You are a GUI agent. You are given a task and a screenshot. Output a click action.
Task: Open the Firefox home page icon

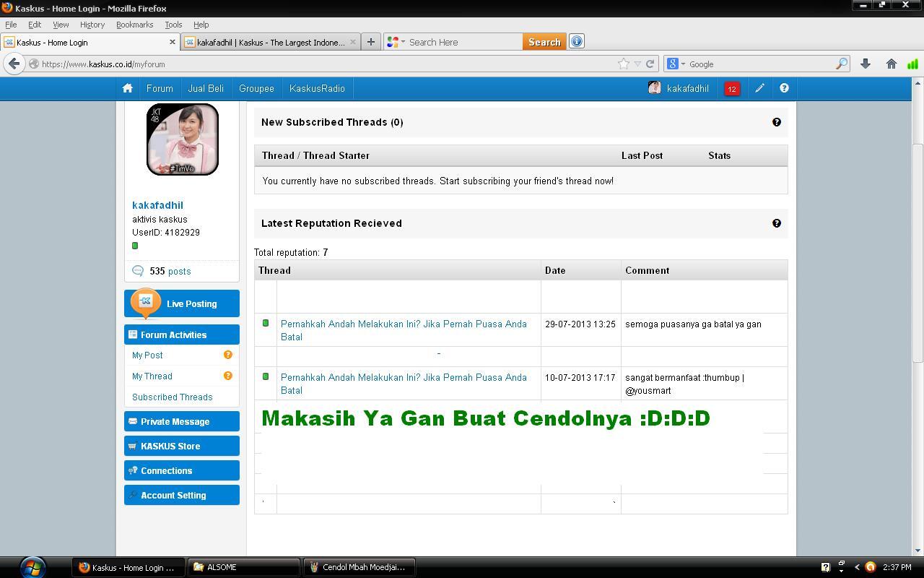click(892, 64)
